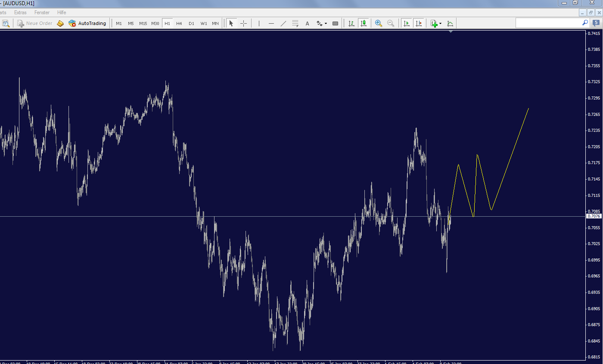The image size is (603, 364).
Task: Switch timeframe to M15
Action: tap(143, 23)
